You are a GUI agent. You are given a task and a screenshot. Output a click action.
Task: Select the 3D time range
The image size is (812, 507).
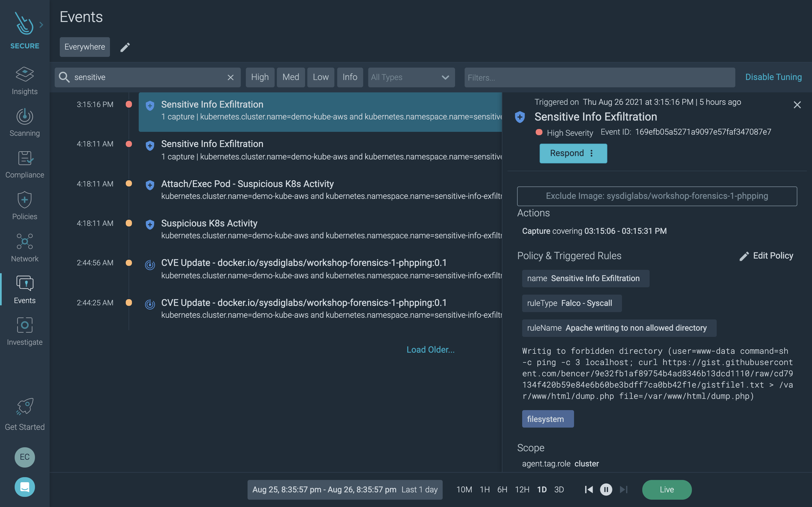click(559, 490)
